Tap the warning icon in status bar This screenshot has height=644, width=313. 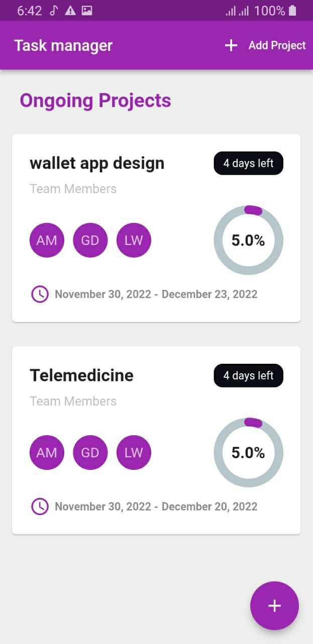coord(69,10)
